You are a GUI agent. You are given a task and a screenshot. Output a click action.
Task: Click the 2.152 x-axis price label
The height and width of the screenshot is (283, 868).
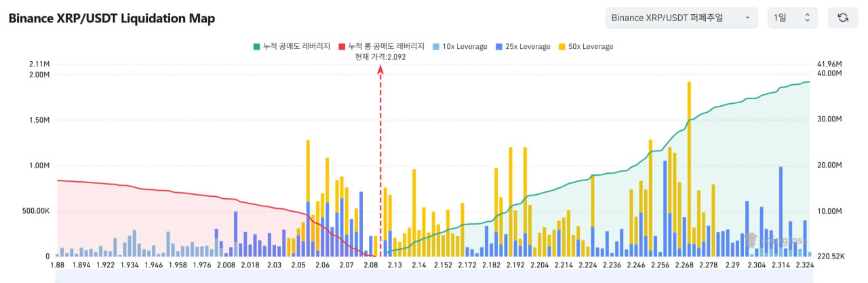pyautogui.click(x=443, y=265)
